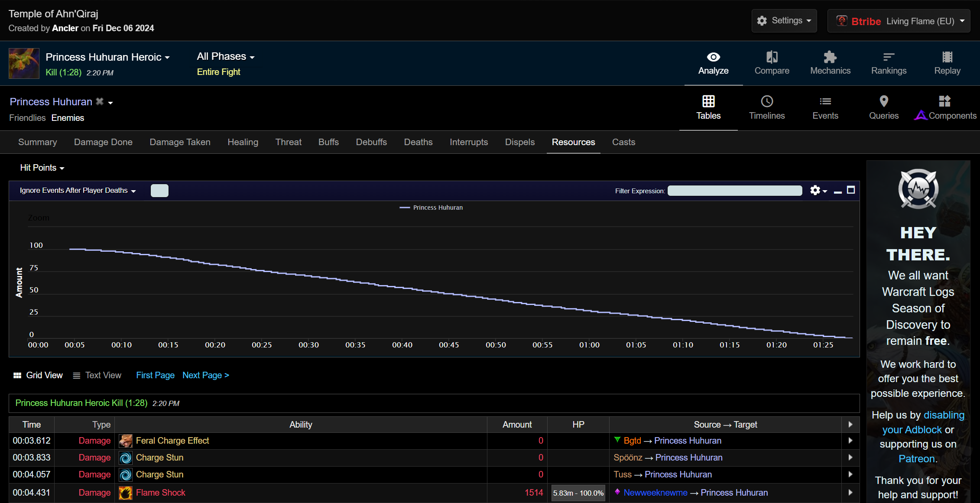
Task: Open the Damage Done tab
Action: click(103, 142)
